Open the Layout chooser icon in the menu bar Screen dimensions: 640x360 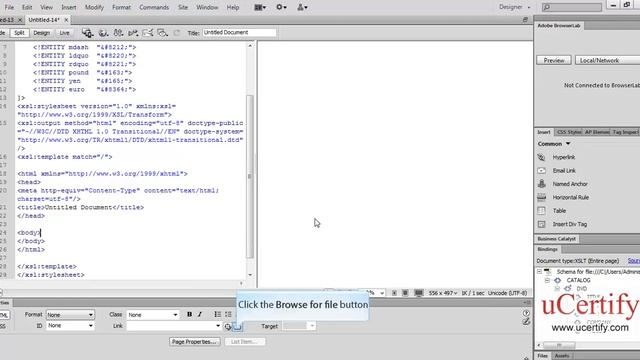pyautogui.click(x=260, y=7)
